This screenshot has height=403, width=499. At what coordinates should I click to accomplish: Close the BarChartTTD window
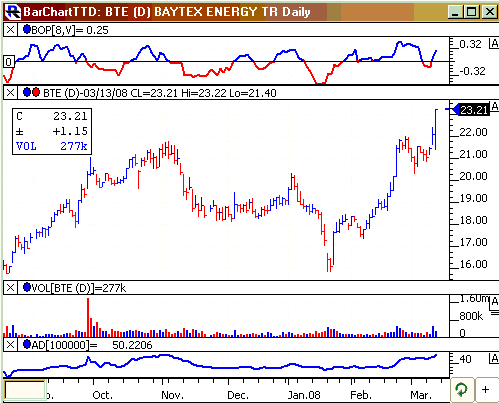[x=489, y=12]
